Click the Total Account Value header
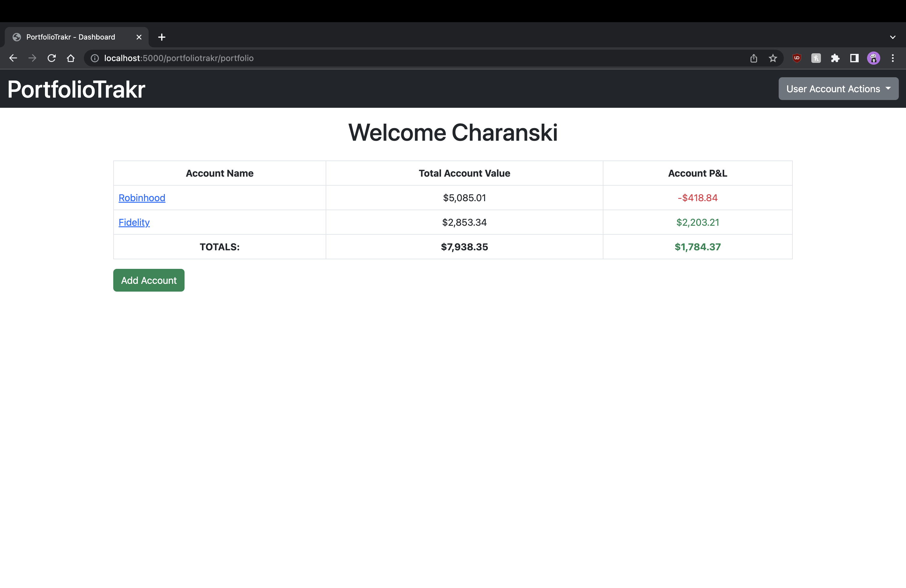906x588 pixels. (x=464, y=173)
